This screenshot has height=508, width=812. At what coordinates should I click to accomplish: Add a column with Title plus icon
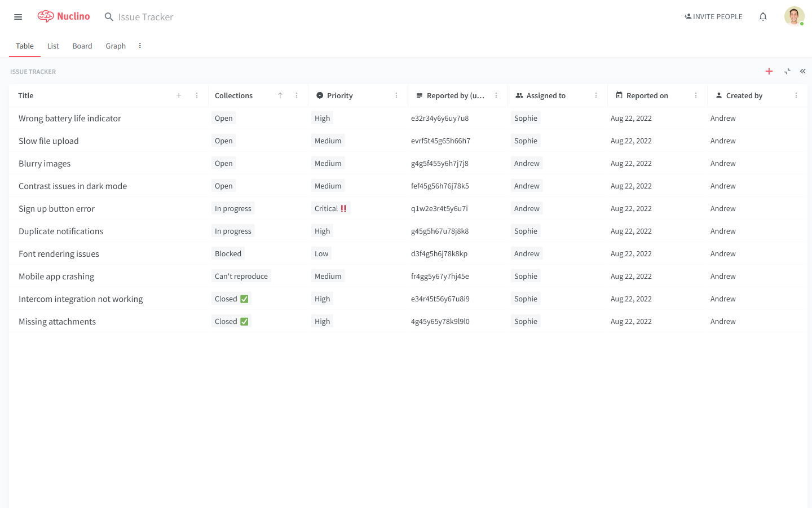(179, 95)
